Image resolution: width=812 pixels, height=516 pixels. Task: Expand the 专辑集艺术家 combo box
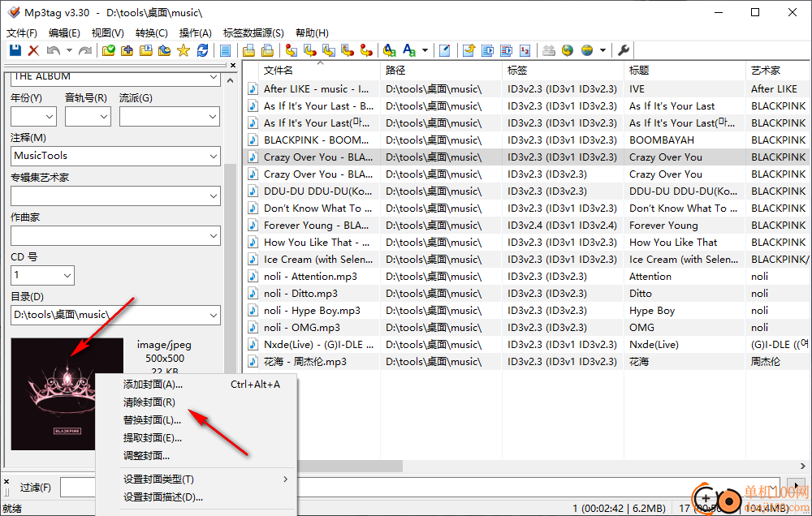(x=214, y=196)
